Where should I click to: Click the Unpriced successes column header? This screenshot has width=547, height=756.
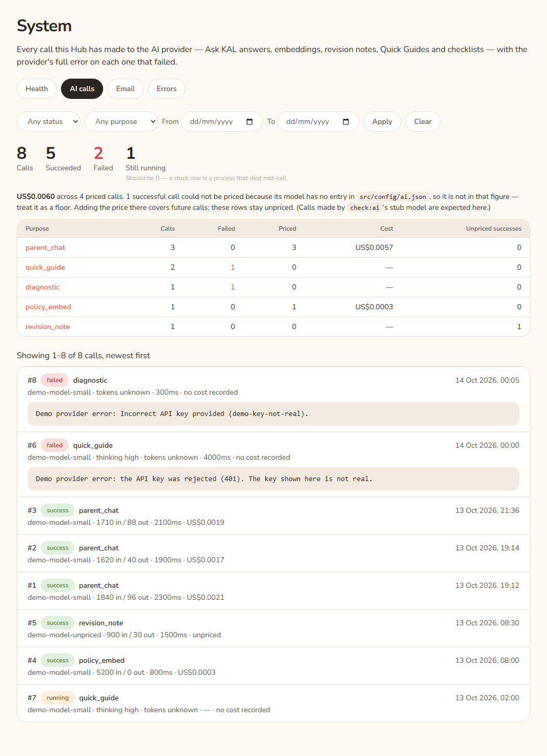coord(493,229)
